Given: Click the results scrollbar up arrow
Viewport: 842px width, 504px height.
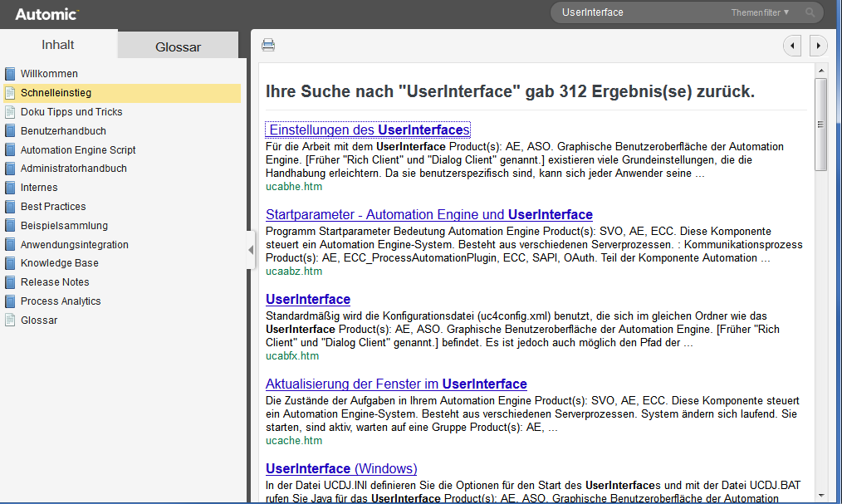Looking at the screenshot, I should pyautogui.click(x=821, y=71).
